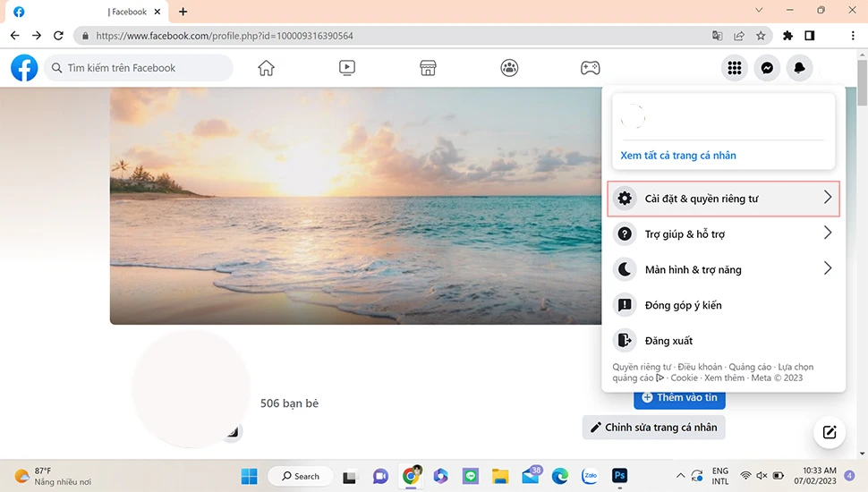Open the Marketplace storefront icon
Image resolution: width=868 pixels, height=492 pixels.
[428, 68]
